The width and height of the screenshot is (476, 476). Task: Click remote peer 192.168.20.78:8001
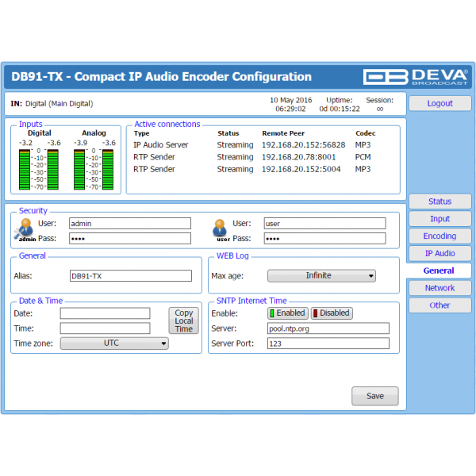click(299, 157)
